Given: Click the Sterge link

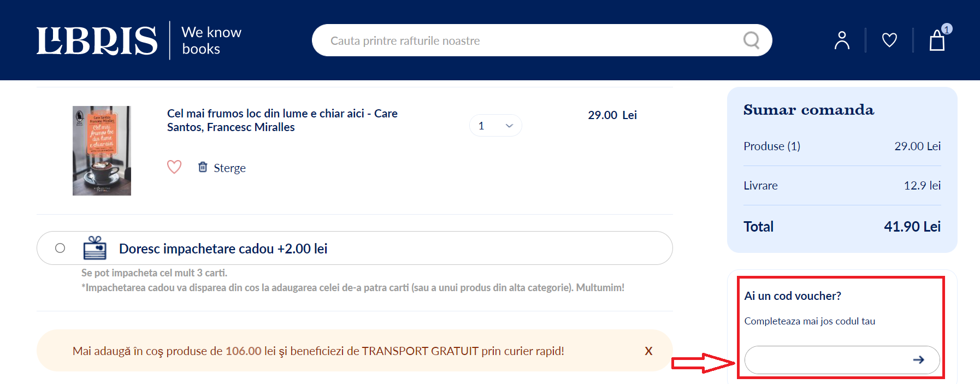Looking at the screenshot, I should click(x=229, y=168).
